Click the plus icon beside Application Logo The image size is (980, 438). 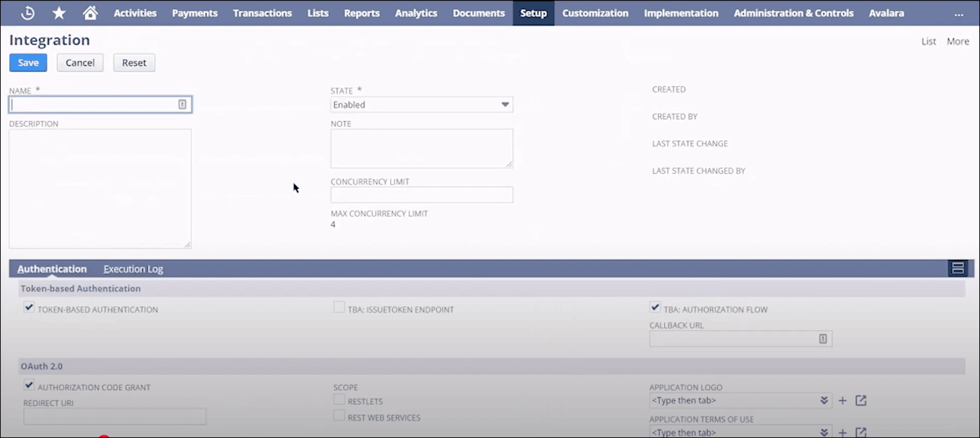[x=842, y=400]
